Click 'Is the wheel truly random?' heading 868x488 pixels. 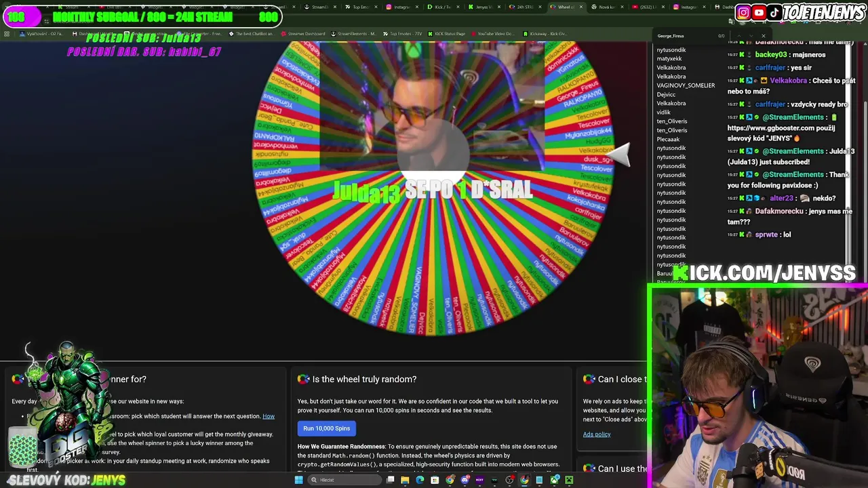pos(364,380)
